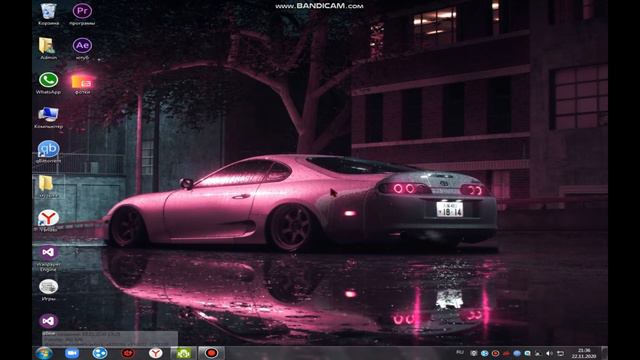Open Yandex browser from the taskbar
Screen dimensions: 640x360
(x=156, y=353)
